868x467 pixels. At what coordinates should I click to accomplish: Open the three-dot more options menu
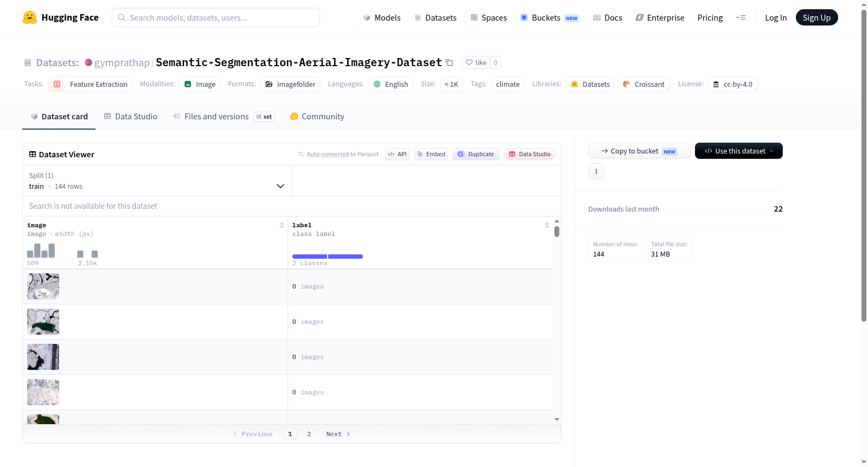click(596, 171)
